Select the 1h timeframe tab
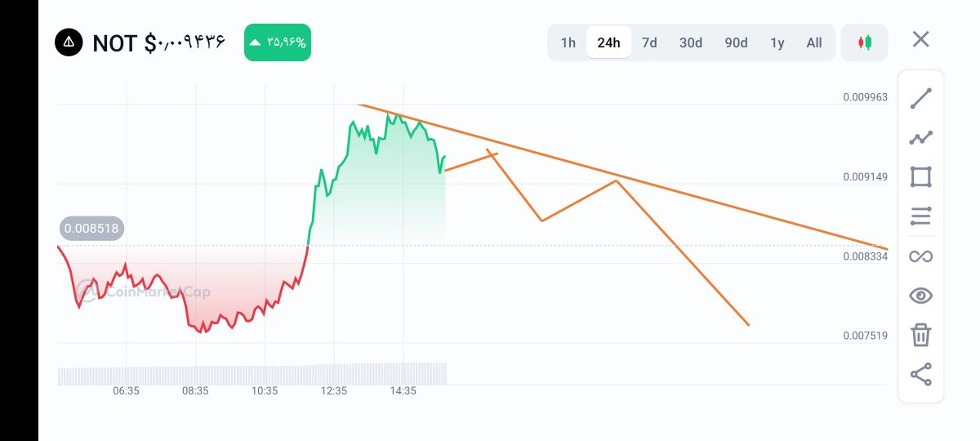The image size is (980, 441). (568, 42)
